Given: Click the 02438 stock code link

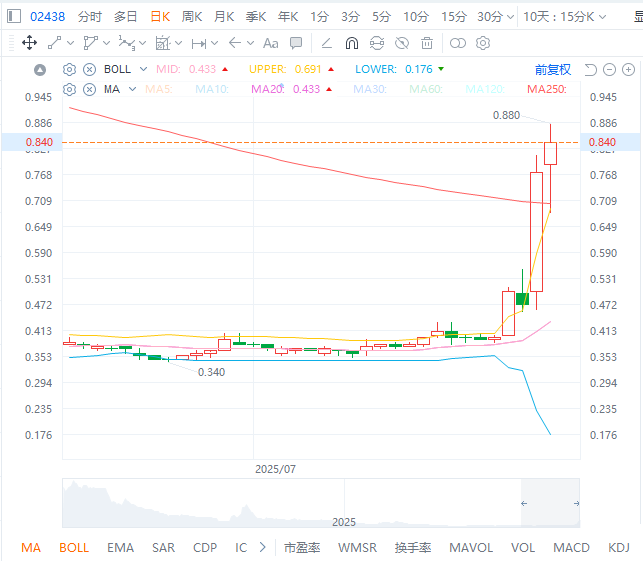Looking at the screenshot, I should coord(48,16).
